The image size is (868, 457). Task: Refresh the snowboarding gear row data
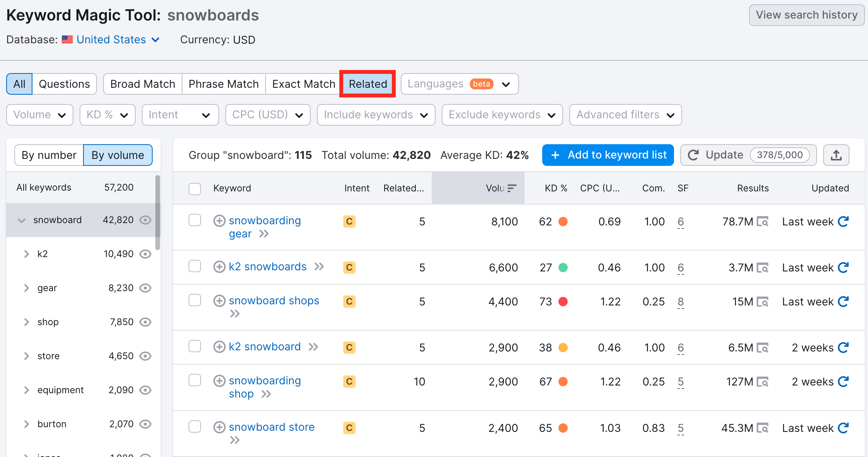click(843, 222)
